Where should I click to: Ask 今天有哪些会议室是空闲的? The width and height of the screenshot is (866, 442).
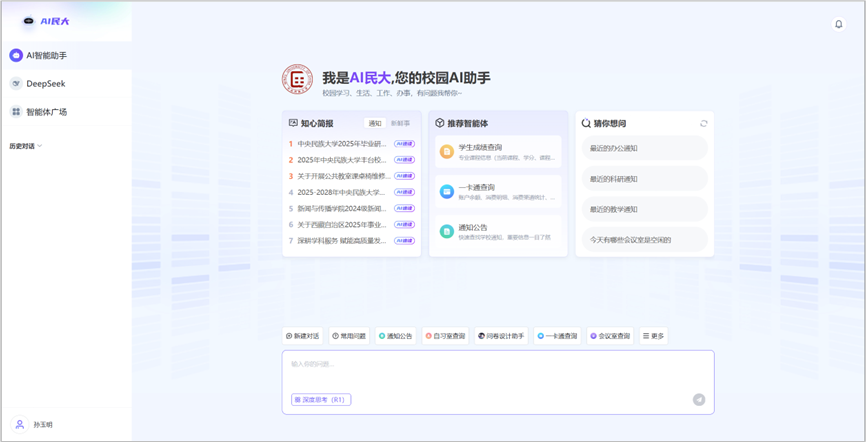click(x=645, y=240)
